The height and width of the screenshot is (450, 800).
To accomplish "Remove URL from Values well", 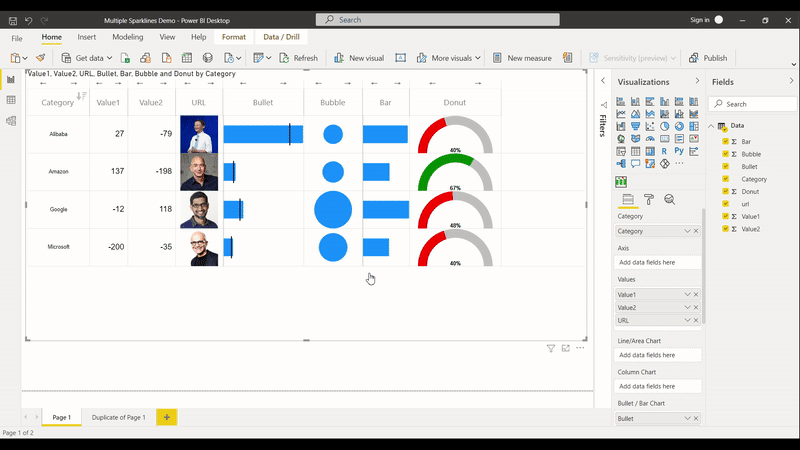I will pyautogui.click(x=696, y=320).
